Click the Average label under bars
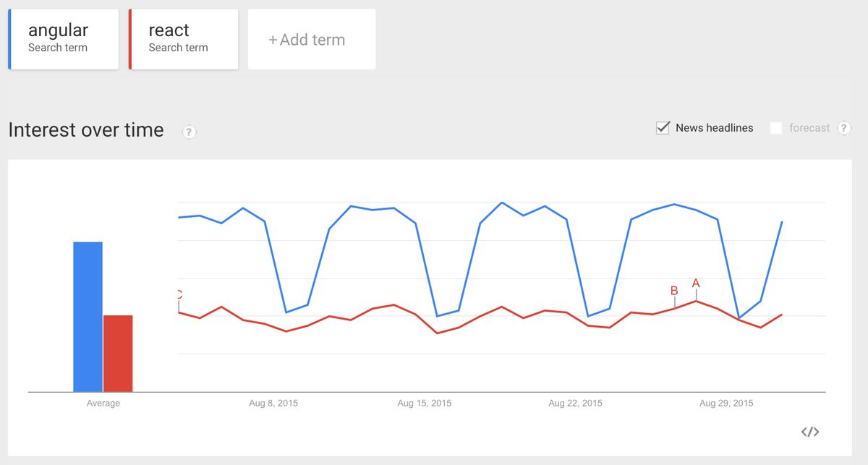Screen dimensions: 868x465 pyautogui.click(x=103, y=403)
